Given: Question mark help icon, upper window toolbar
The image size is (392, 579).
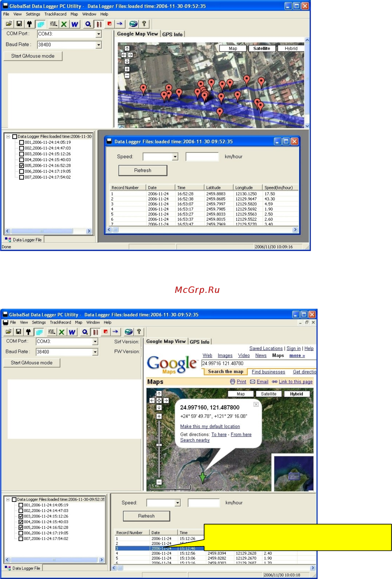Looking at the screenshot, I should (x=144, y=24).
